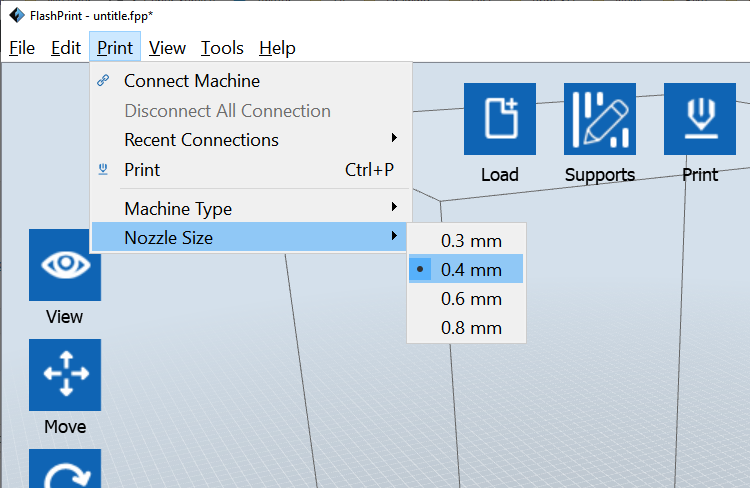
Task: Open the Tools menu
Action: [222, 48]
